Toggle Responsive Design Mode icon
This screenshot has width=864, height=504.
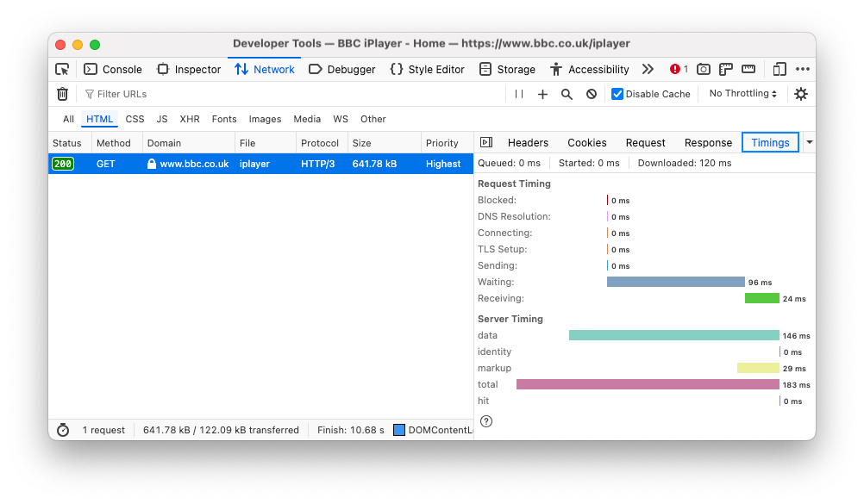pyautogui.click(x=779, y=69)
